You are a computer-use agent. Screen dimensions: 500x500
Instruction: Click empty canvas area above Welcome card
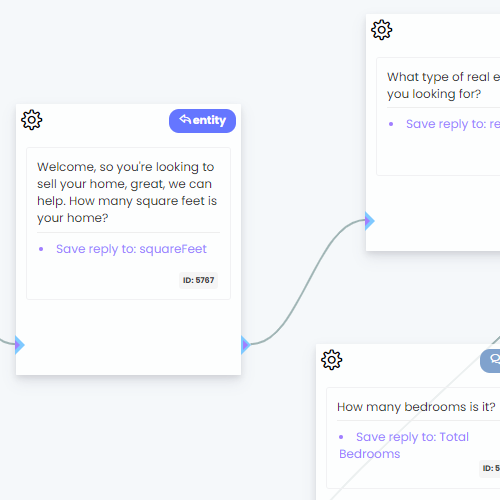pyautogui.click(x=133, y=50)
